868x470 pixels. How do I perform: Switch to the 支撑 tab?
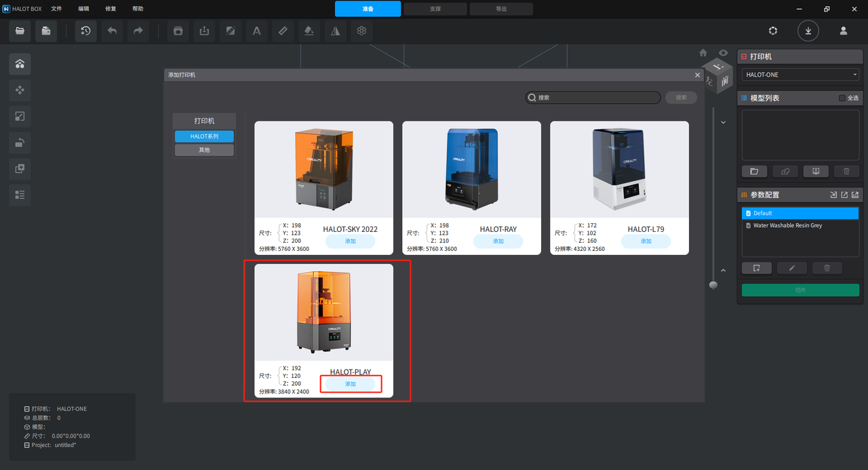pyautogui.click(x=435, y=9)
